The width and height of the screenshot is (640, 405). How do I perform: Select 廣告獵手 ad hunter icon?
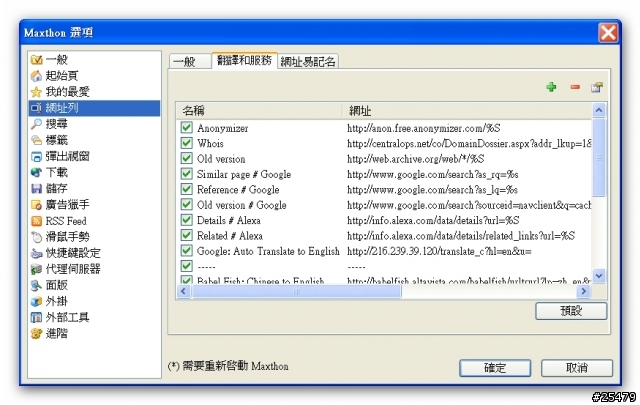pyautogui.click(x=36, y=205)
